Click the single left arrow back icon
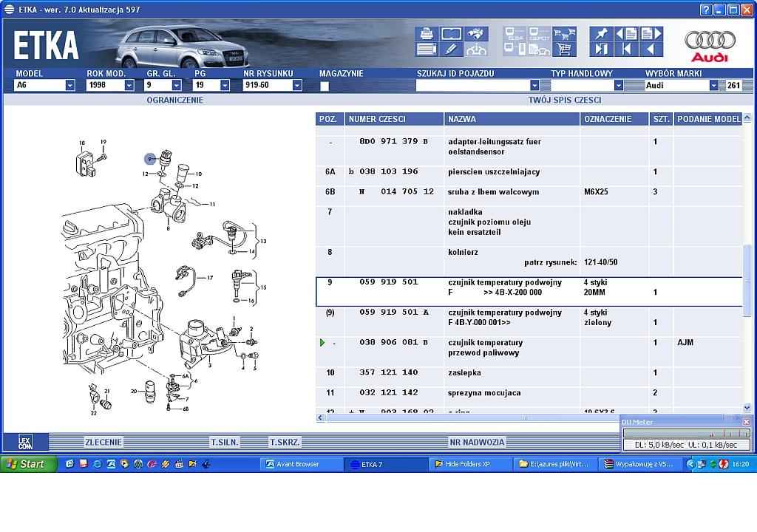The width and height of the screenshot is (757, 532). [651, 49]
